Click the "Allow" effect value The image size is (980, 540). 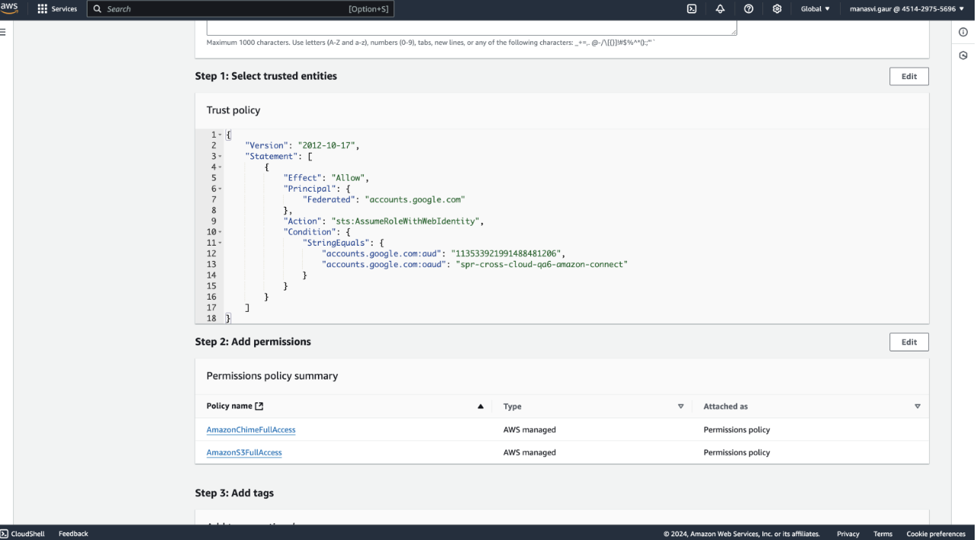click(x=349, y=178)
